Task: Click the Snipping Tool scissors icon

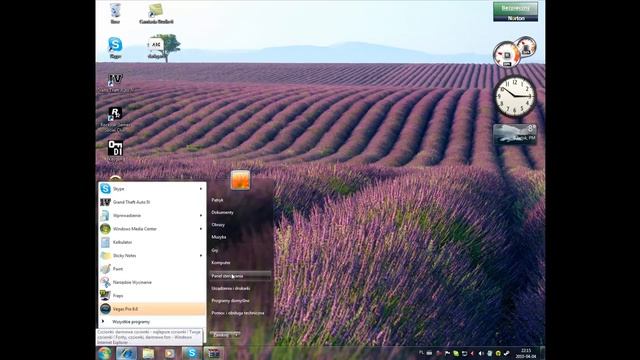Action: (x=105, y=282)
